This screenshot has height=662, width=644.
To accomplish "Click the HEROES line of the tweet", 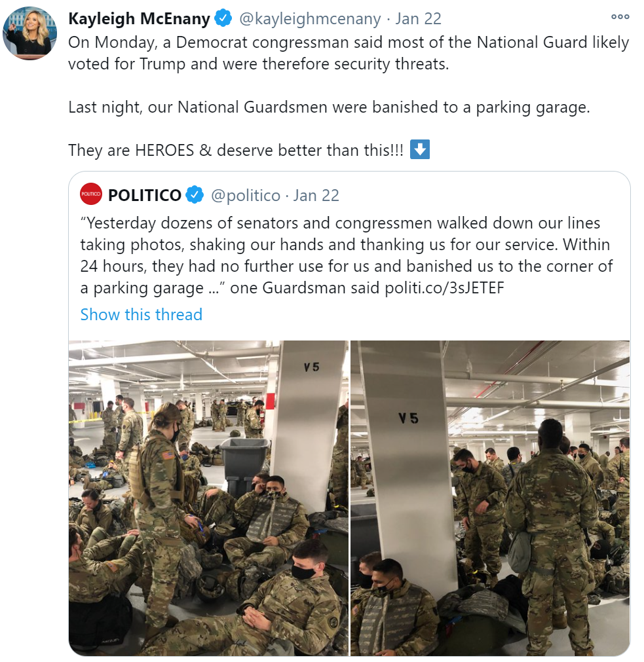I will click(x=236, y=150).
